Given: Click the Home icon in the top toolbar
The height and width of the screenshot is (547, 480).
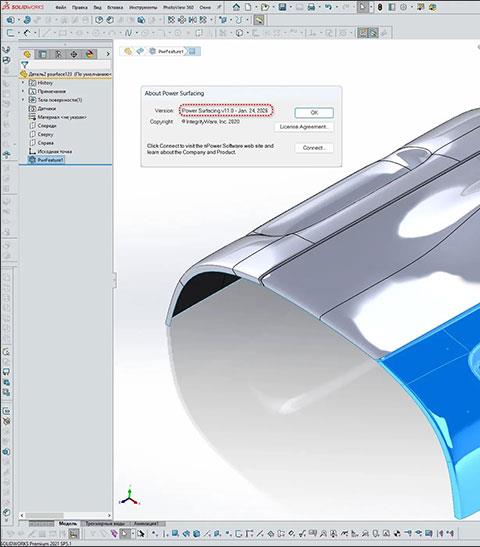Looking at the screenshot, I should (x=237, y=7).
